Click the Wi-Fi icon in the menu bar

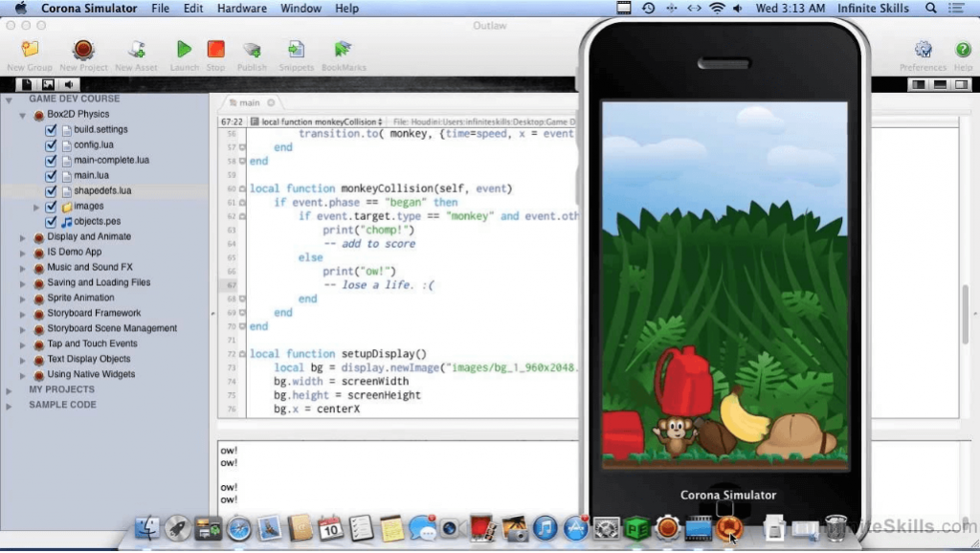[717, 8]
